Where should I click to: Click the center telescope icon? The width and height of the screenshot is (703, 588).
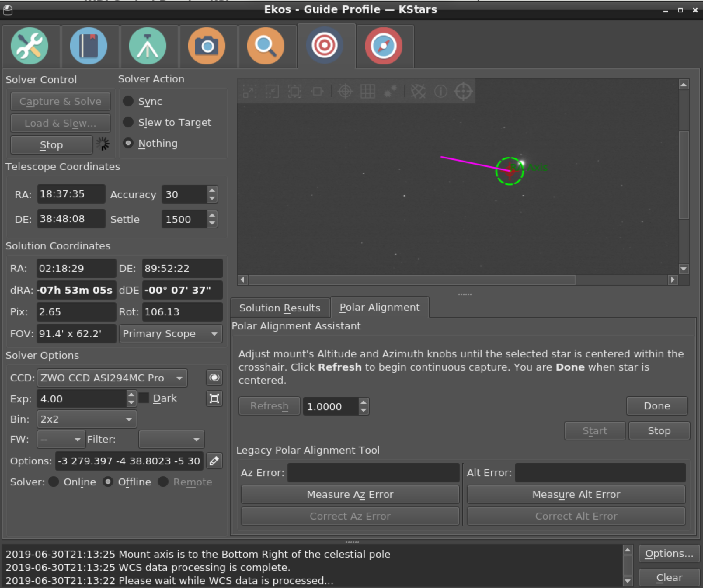(x=463, y=92)
